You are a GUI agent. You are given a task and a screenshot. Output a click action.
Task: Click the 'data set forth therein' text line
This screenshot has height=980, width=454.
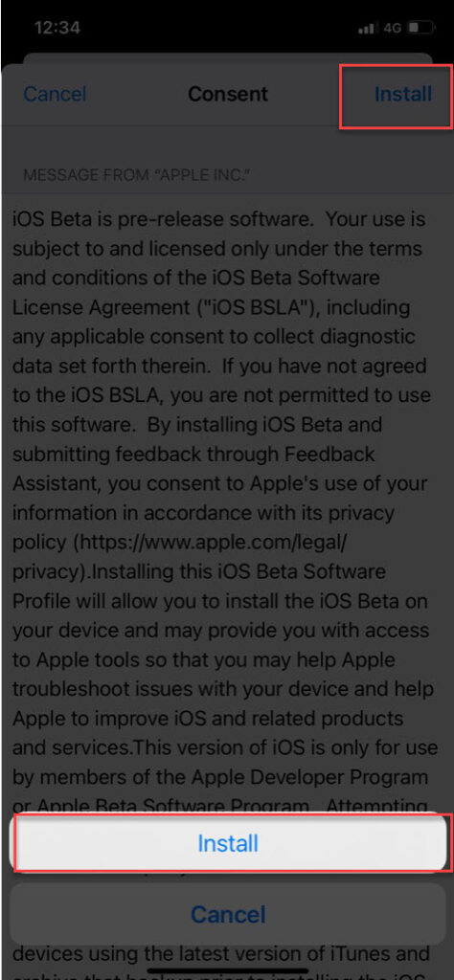tap(219, 367)
